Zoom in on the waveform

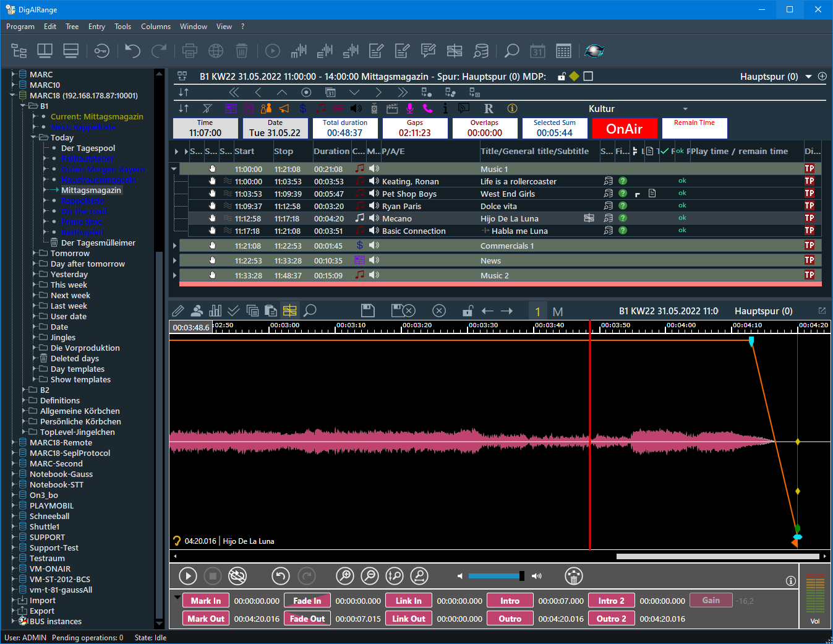point(344,576)
